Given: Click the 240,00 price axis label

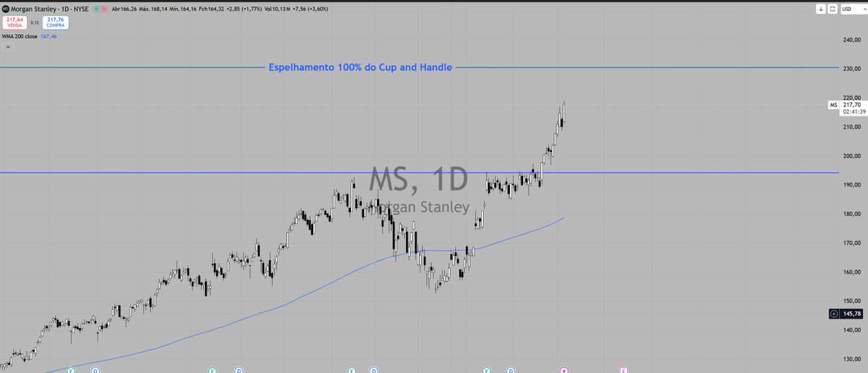Looking at the screenshot, I should [851, 40].
